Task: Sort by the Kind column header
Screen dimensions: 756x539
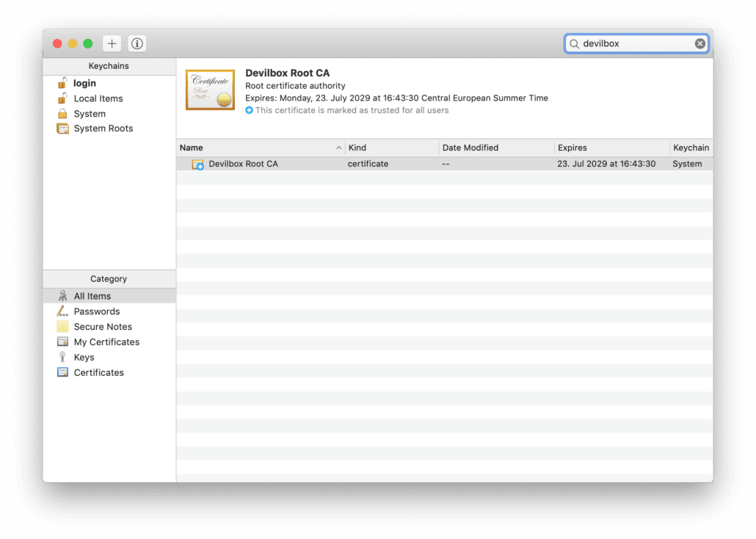Action: click(389, 148)
